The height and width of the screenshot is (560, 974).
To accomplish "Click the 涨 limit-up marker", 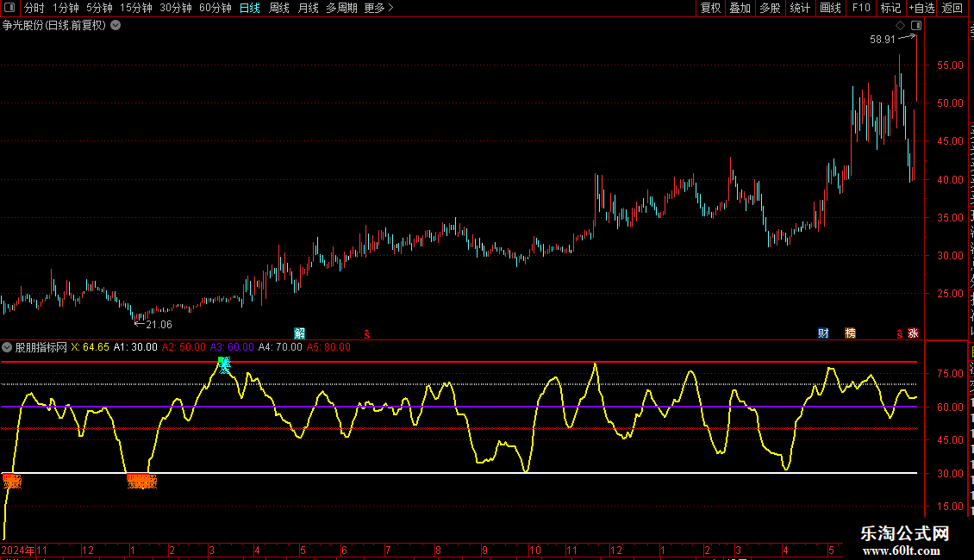I will click(x=913, y=333).
